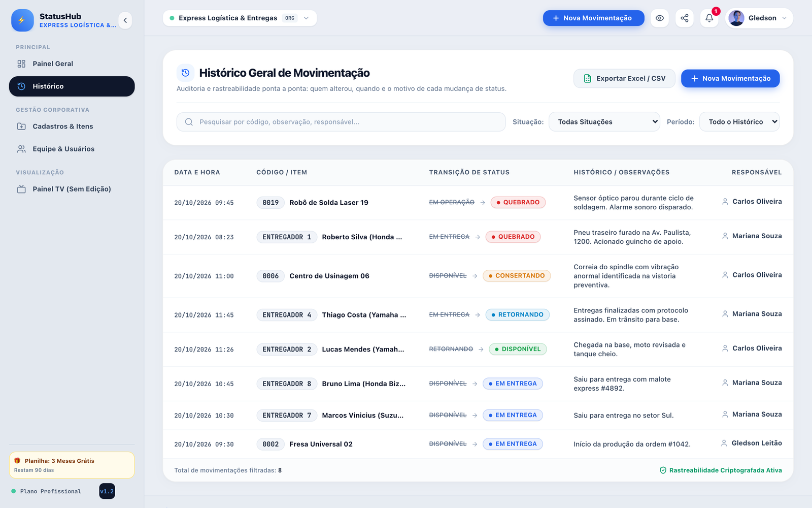Collapse the sidebar with the chevron button
The image size is (812, 508).
[x=125, y=20]
